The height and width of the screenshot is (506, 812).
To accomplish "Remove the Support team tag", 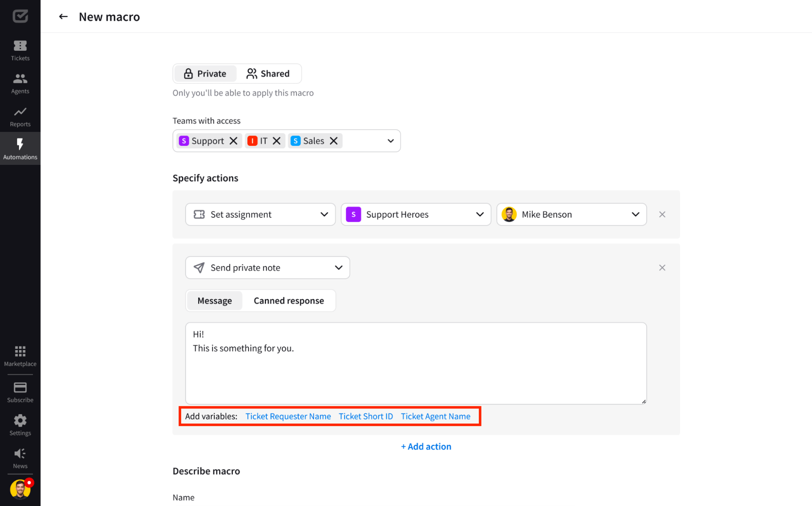I will 234,141.
